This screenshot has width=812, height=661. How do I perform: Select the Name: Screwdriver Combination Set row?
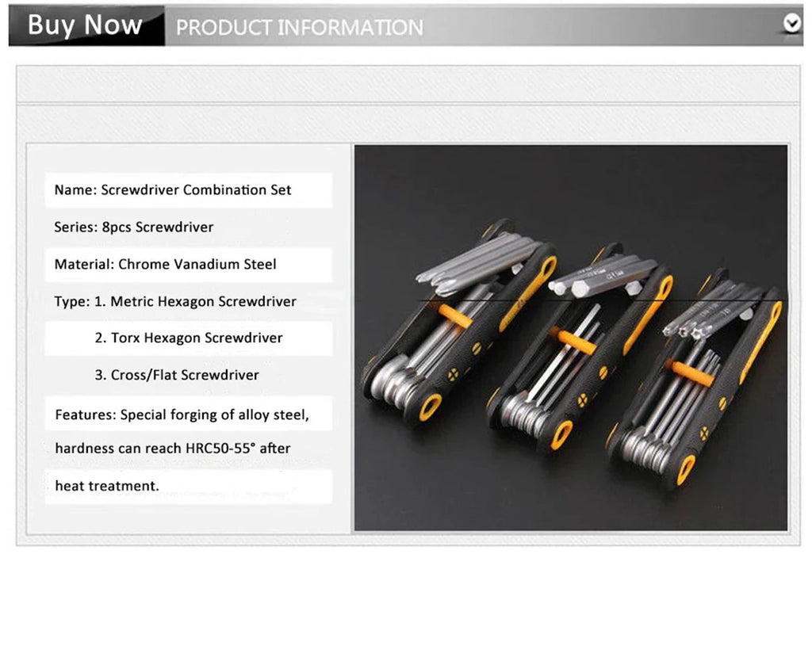(x=189, y=190)
